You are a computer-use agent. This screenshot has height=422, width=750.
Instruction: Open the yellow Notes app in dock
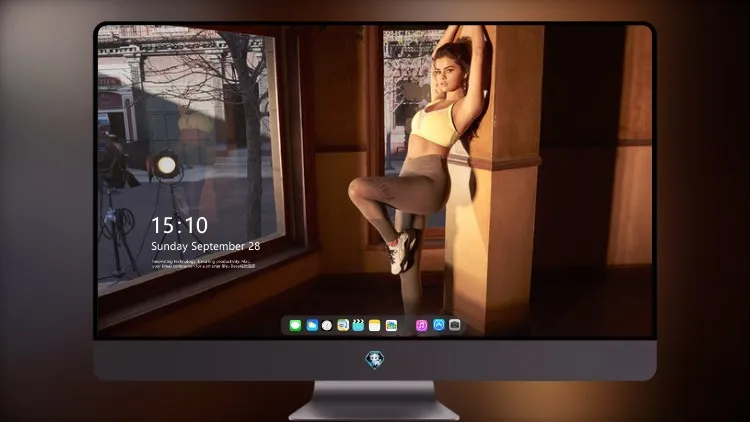coord(375,326)
